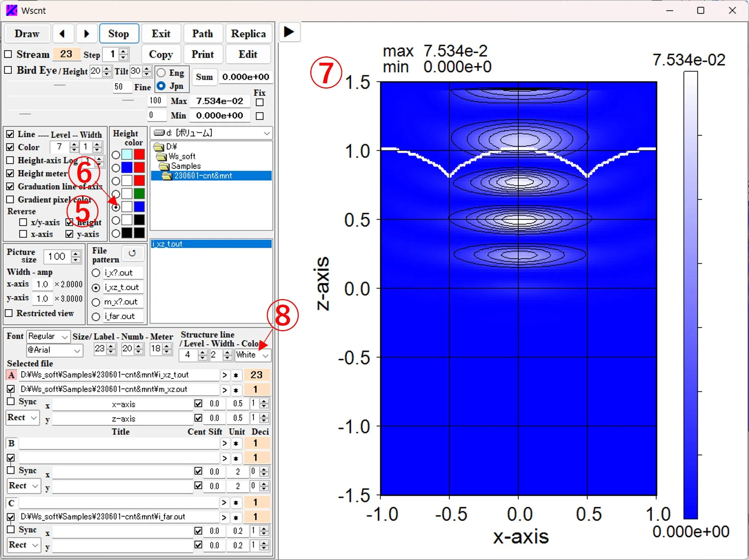Image resolution: width=749 pixels, height=560 pixels.
Task: Increase the Step spinner value
Action: 124,51
